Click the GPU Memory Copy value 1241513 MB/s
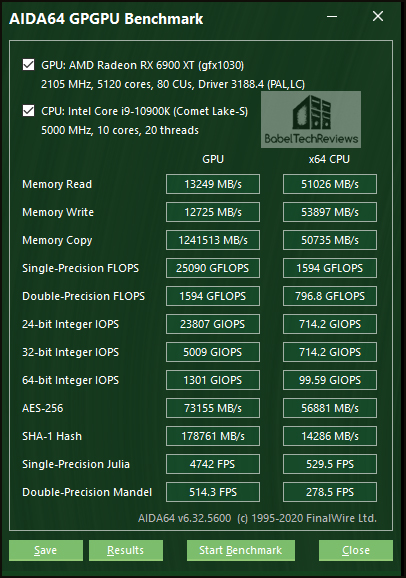Viewport: 406px width, 578px height. [213, 240]
